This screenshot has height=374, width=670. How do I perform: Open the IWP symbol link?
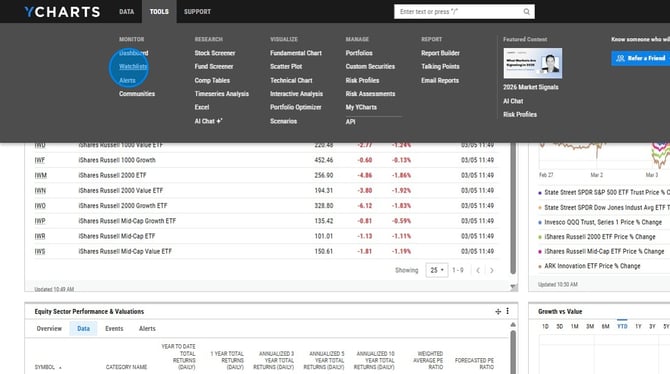pyautogui.click(x=40, y=221)
